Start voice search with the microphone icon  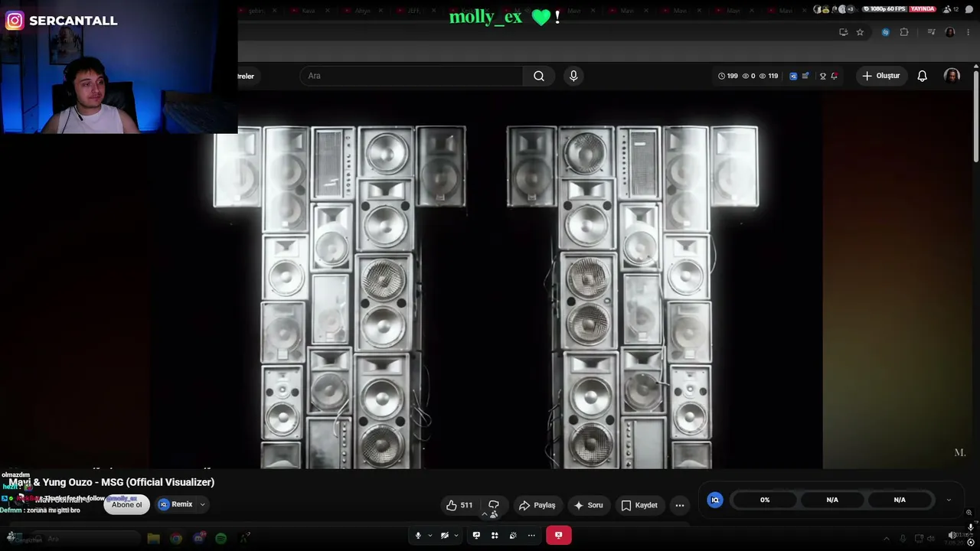(x=573, y=76)
